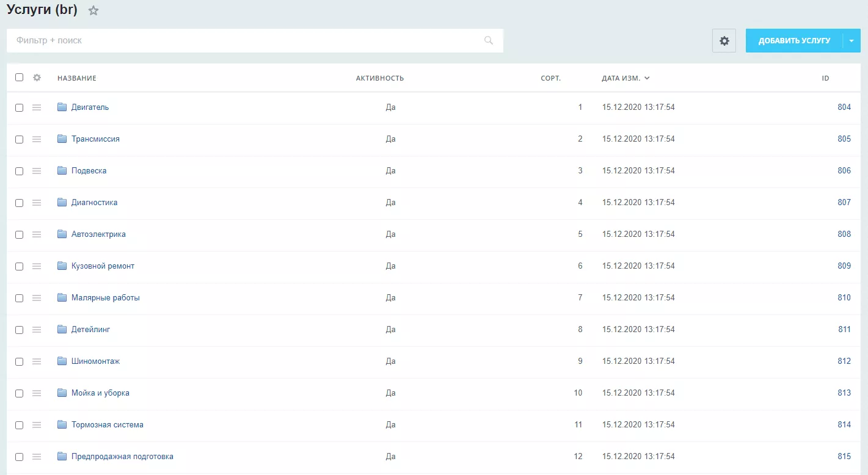
Task: Click folder icon of Автоэлектрика
Action: point(62,234)
